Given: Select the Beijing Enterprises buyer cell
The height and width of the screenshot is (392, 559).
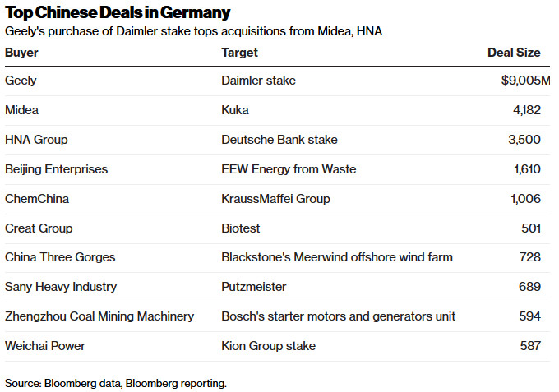Looking at the screenshot, I should (x=57, y=169).
